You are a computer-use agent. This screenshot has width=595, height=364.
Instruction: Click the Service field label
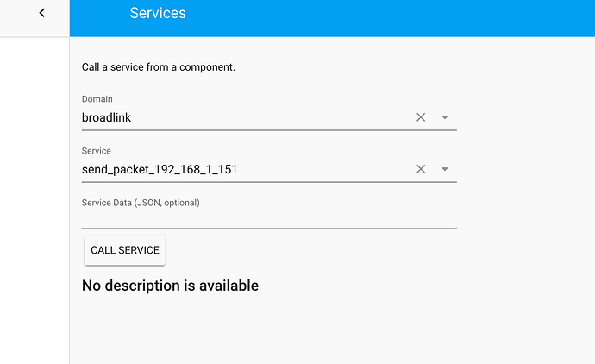point(97,151)
